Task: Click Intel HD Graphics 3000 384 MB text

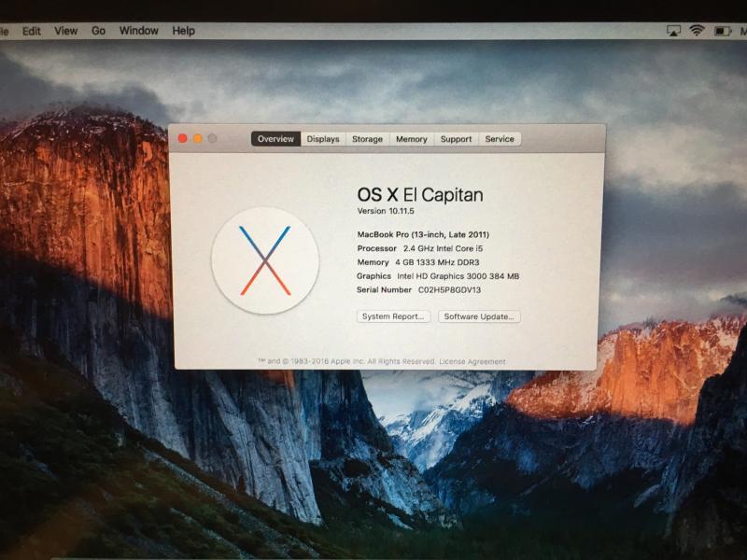Action: click(x=458, y=276)
